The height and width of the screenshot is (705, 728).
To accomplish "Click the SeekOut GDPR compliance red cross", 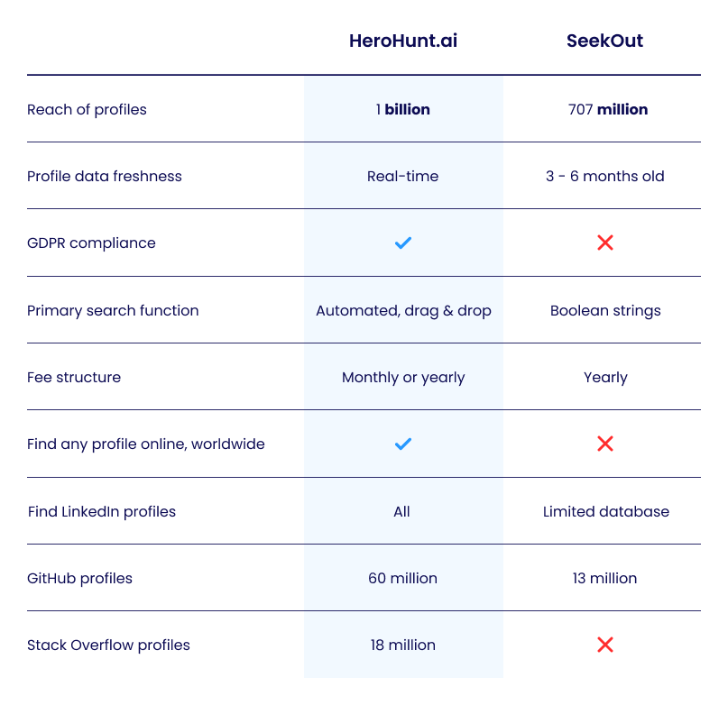I will click(x=605, y=243).
